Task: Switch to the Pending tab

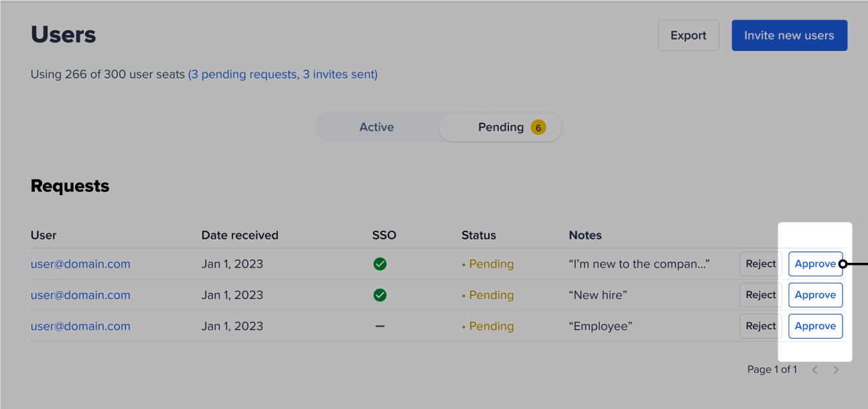Action: 500,127
